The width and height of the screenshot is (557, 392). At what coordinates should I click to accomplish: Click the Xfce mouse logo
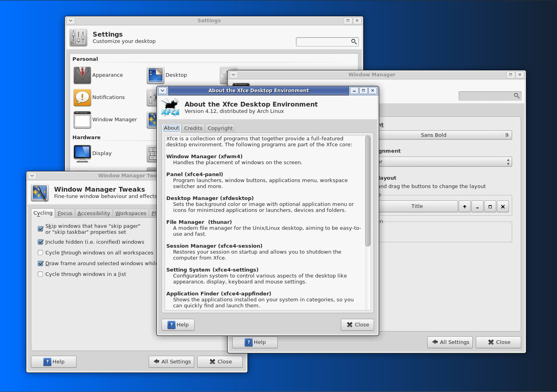point(170,107)
